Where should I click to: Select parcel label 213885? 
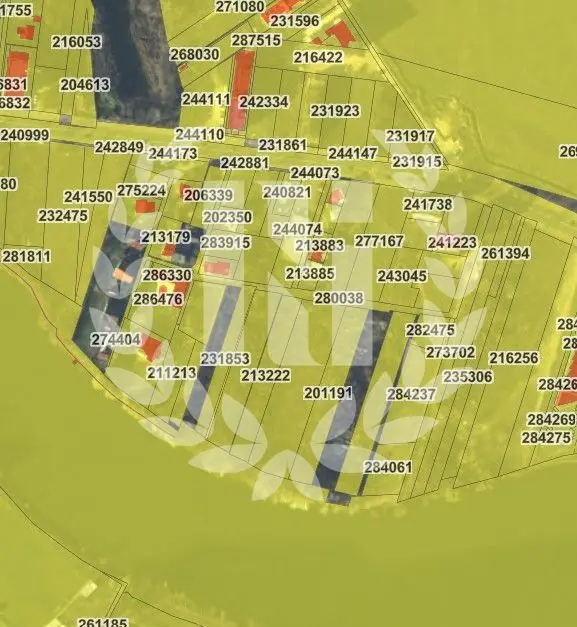click(x=310, y=274)
